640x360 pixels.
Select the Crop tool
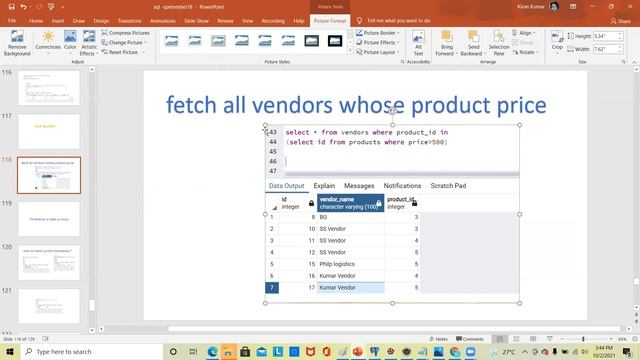[x=557, y=41]
